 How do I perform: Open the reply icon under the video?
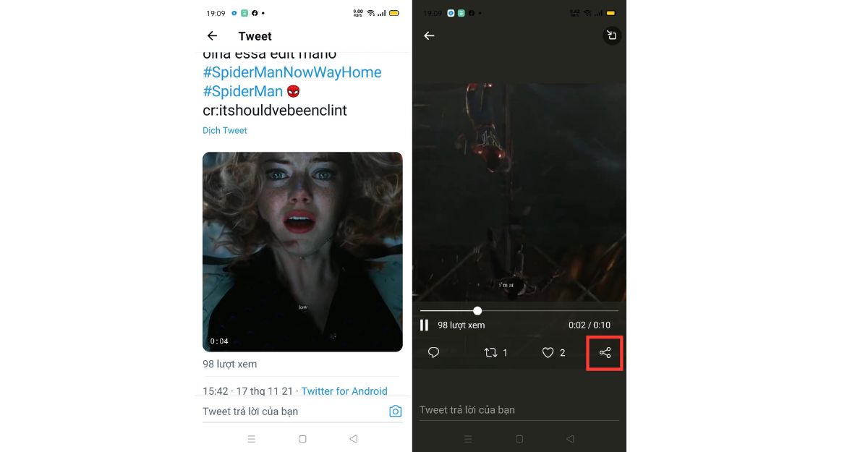click(x=434, y=353)
